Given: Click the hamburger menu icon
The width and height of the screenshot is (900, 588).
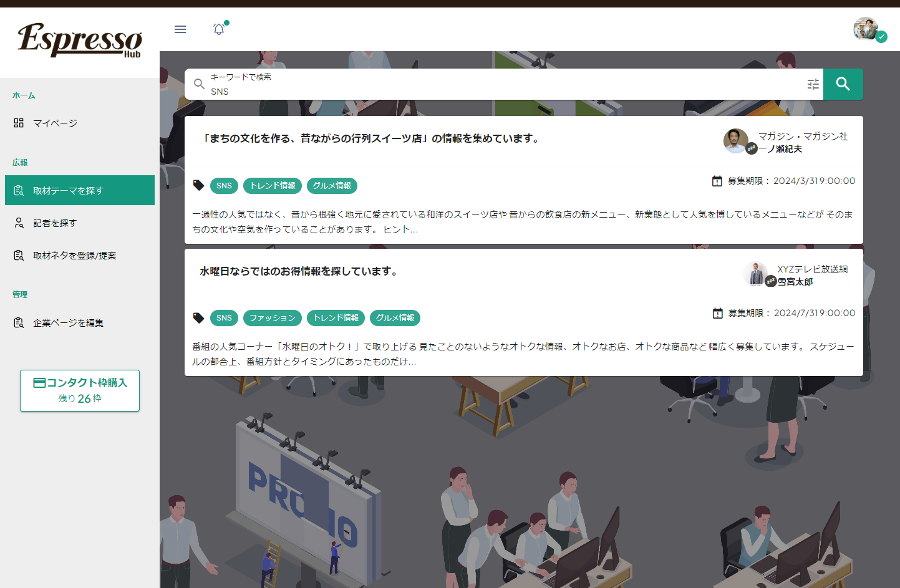Looking at the screenshot, I should (x=180, y=29).
